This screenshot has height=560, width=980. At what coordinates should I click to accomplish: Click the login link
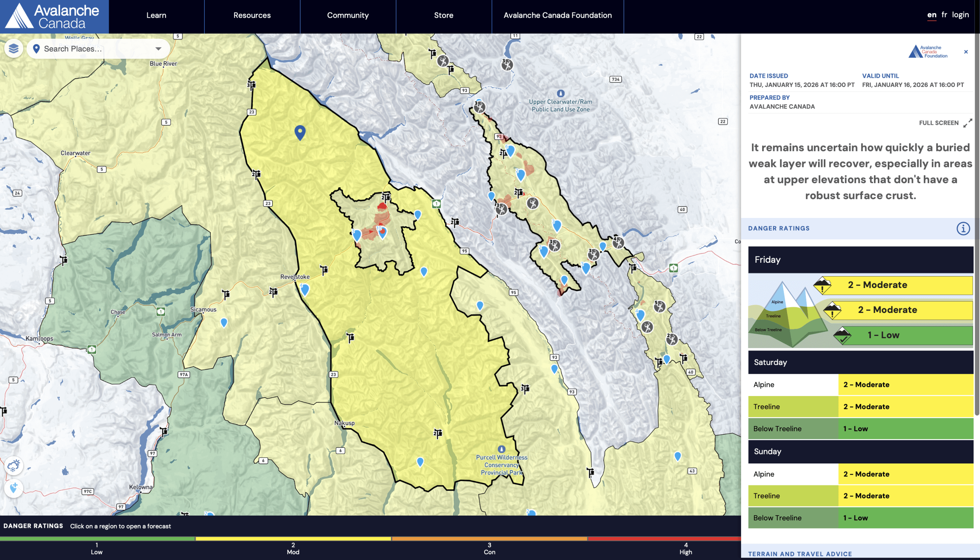tap(960, 15)
